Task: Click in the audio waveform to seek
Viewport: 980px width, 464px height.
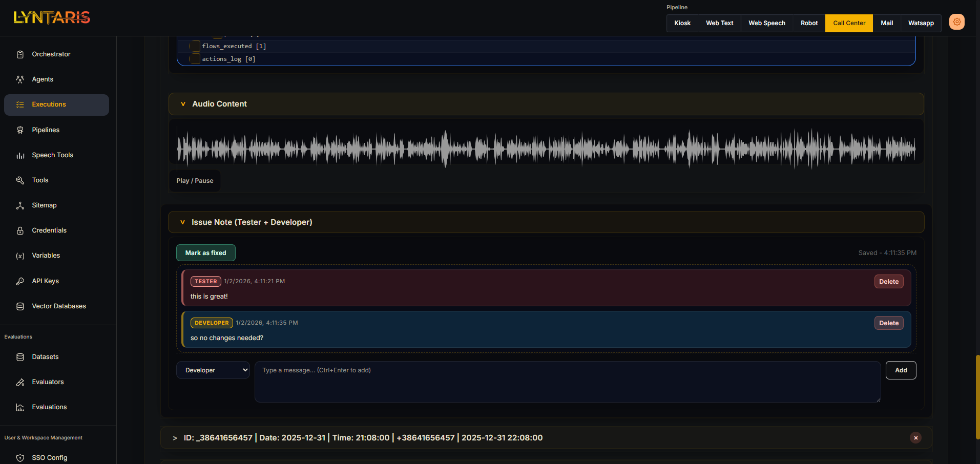Action: tap(546, 149)
